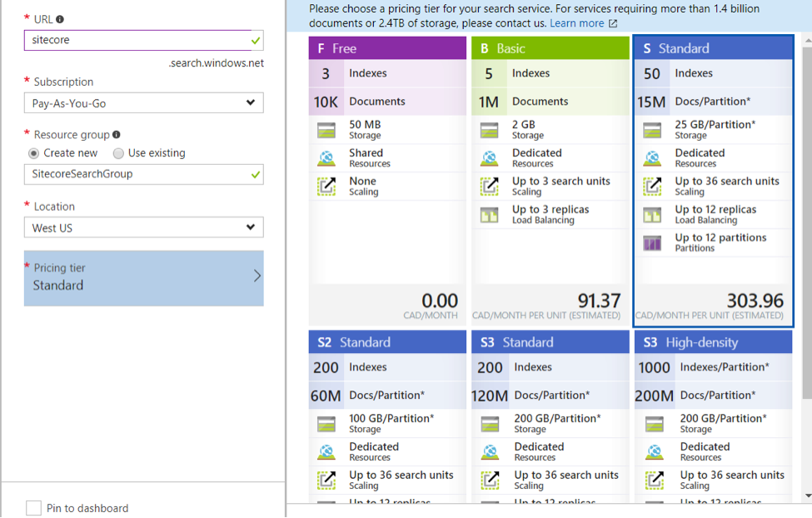Expand the Pricing tier Standard selector

[143, 278]
